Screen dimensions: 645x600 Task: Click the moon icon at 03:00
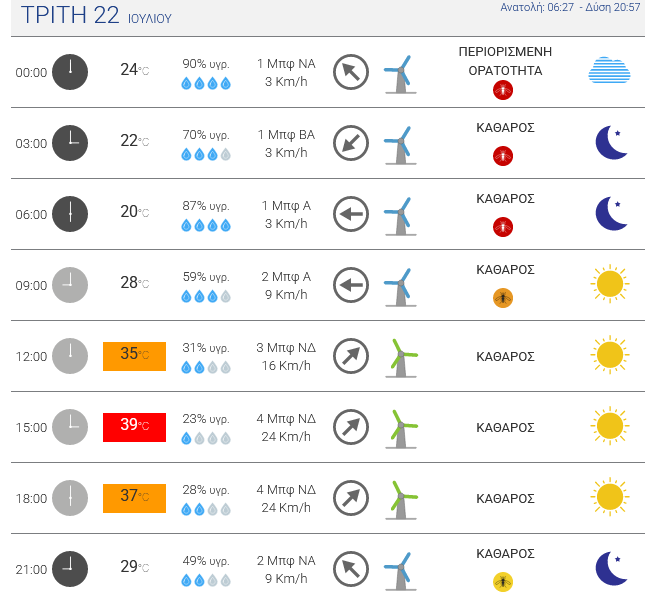pos(611,143)
